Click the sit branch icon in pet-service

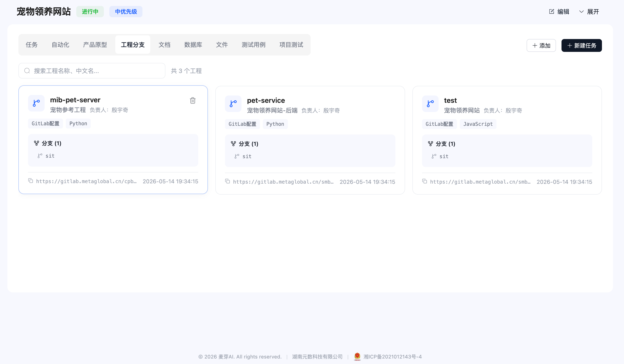237,156
